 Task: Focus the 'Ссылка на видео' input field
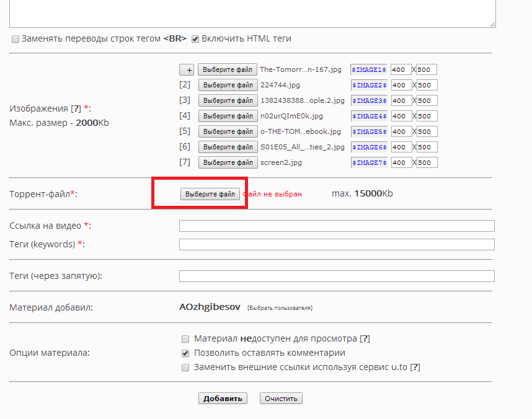(x=337, y=226)
